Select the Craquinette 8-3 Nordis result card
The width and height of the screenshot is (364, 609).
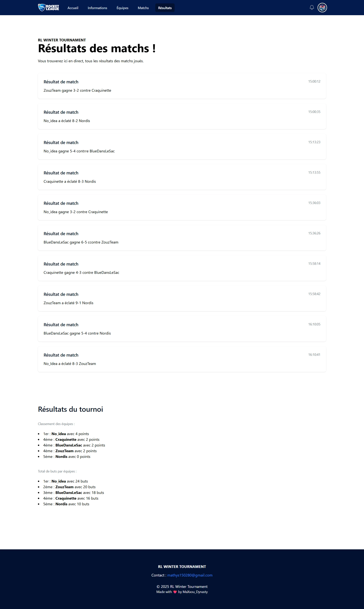[x=182, y=177]
